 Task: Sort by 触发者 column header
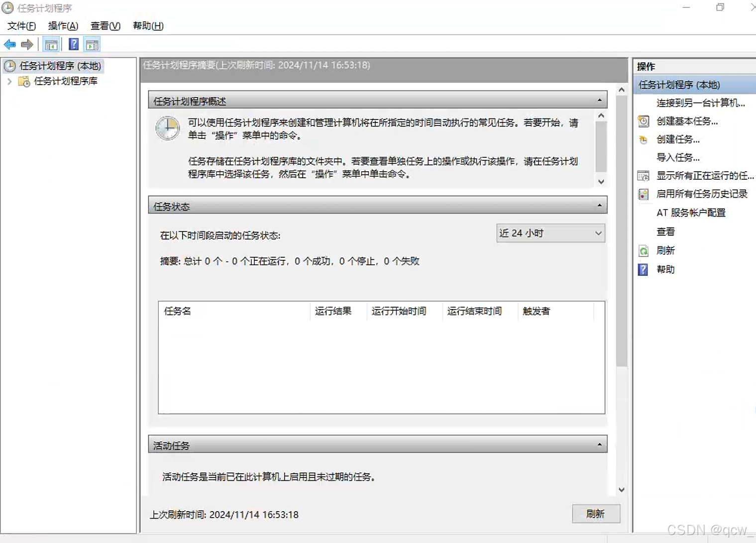point(555,311)
